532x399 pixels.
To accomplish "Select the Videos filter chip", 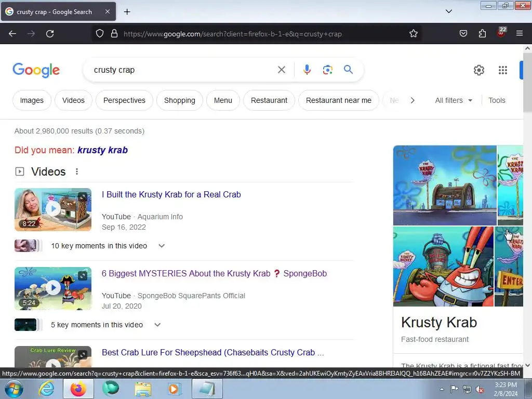I will (73, 100).
